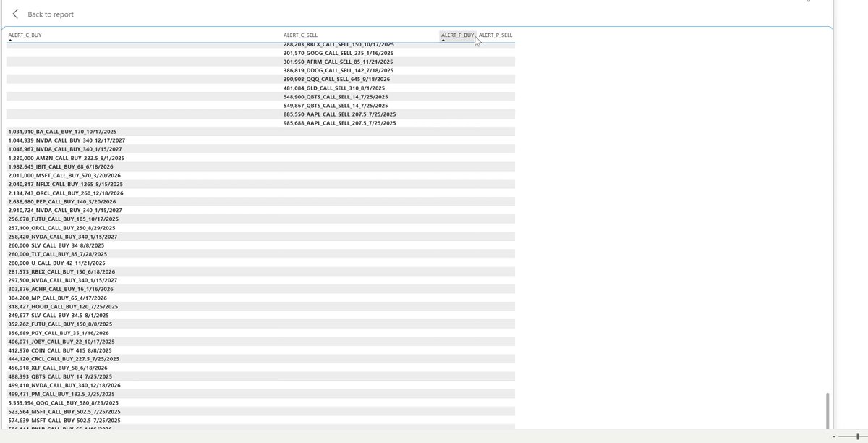Screen dimensions: 868x443
Task: Select row 260,000_TLT_CALL_BUY_85_7/28/2025
Action: 260,254
